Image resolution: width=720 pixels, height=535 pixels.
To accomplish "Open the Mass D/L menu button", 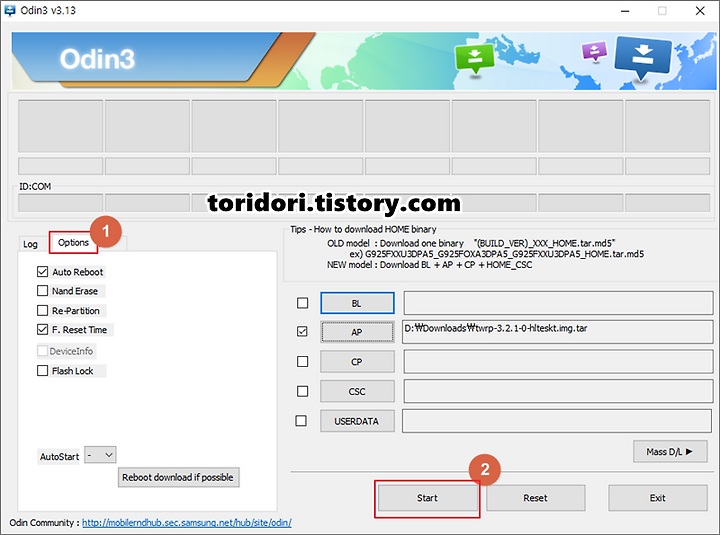I will 670,452.
